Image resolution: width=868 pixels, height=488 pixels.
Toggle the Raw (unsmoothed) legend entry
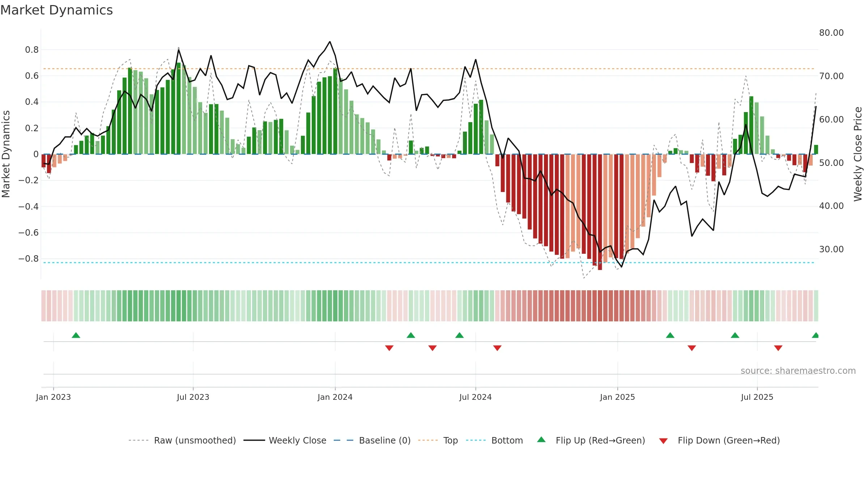click(182, 440)
